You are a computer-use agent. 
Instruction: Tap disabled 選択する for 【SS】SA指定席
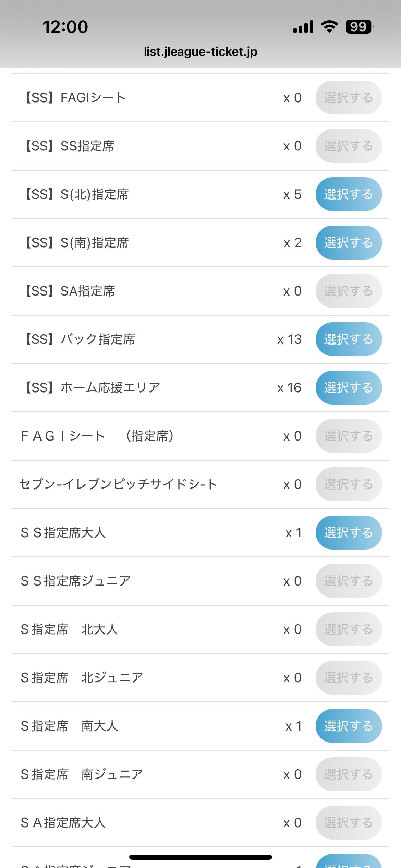pyautogui.click(x=348, y=291)
